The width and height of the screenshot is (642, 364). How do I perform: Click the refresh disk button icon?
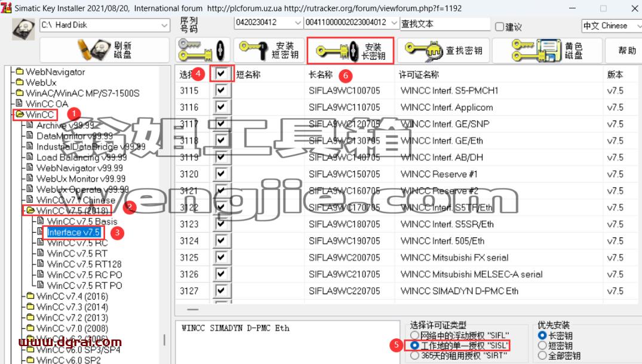(x=104, y=50)
